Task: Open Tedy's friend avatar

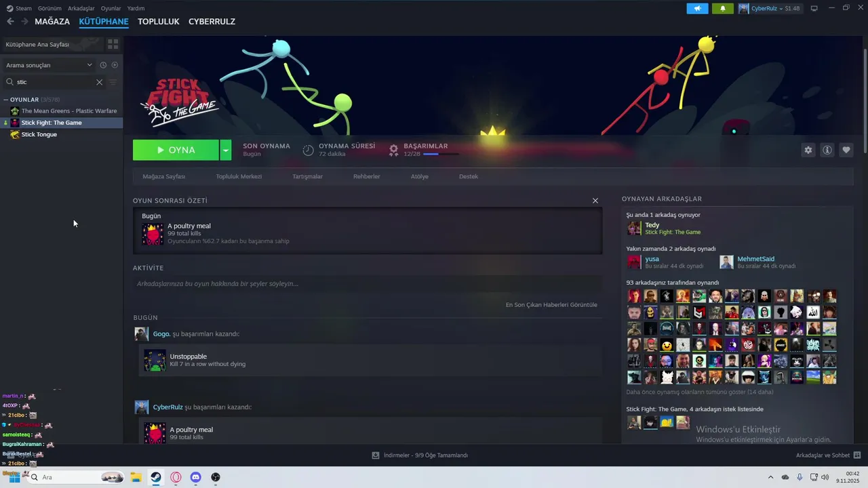Action: pyautogui.click(x=634, y=228)
